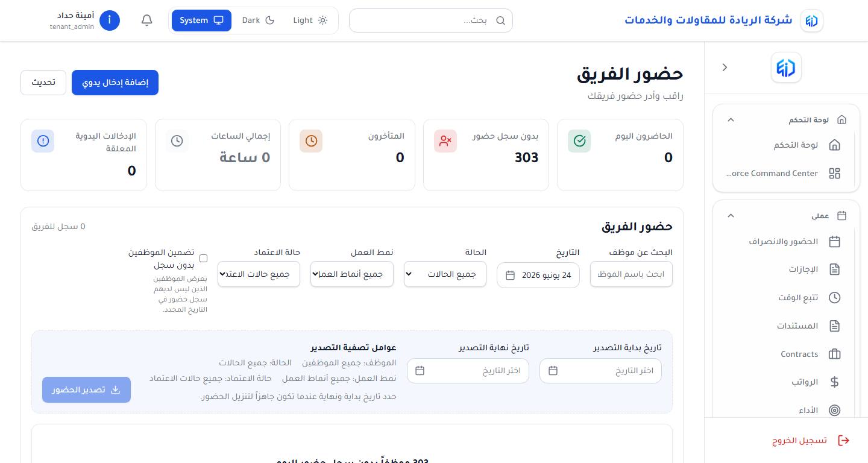Click the ابحث باسم الموظف input field
The image size is (868, 463).
[631, 274]
